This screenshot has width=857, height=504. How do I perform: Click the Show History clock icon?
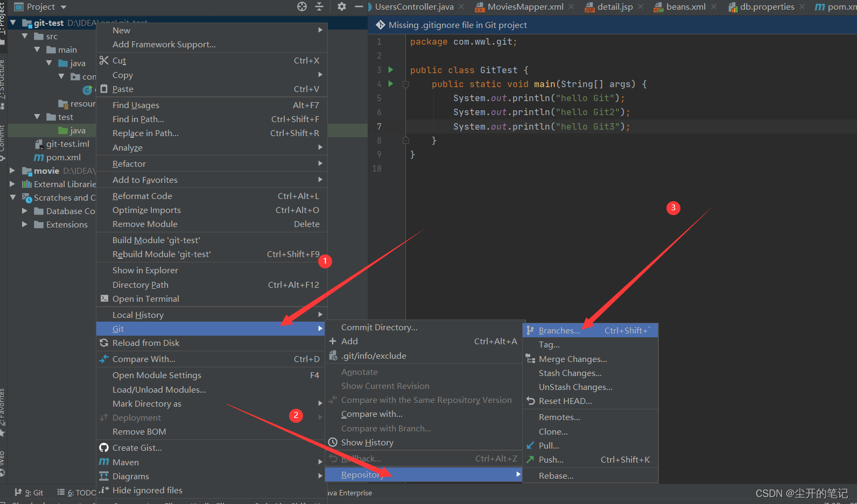333,442
